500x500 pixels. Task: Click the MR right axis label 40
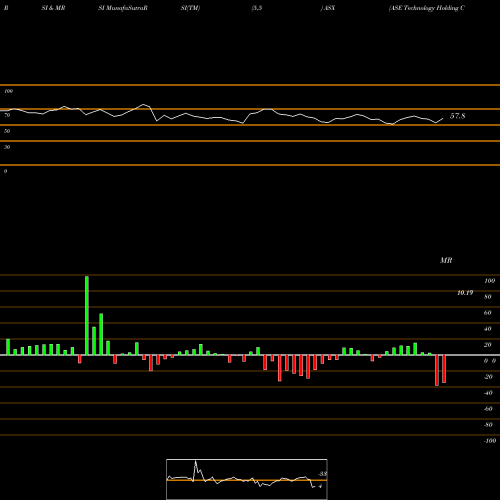(488, 329)
